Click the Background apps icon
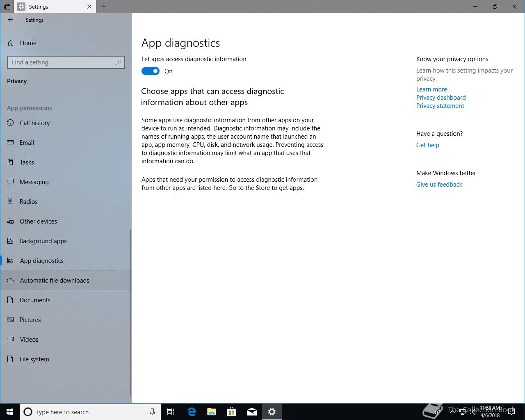Image resolution: width=525 pixels, height=420 pixels. click(11, 241)
